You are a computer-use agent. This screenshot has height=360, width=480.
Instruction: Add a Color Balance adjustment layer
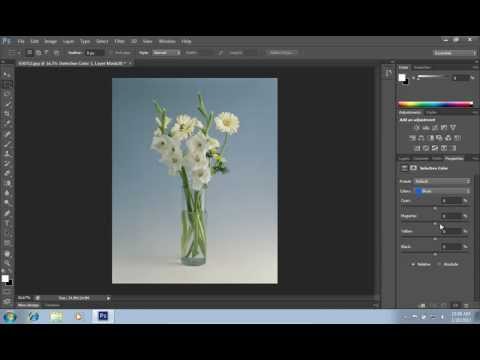[421, 138]
